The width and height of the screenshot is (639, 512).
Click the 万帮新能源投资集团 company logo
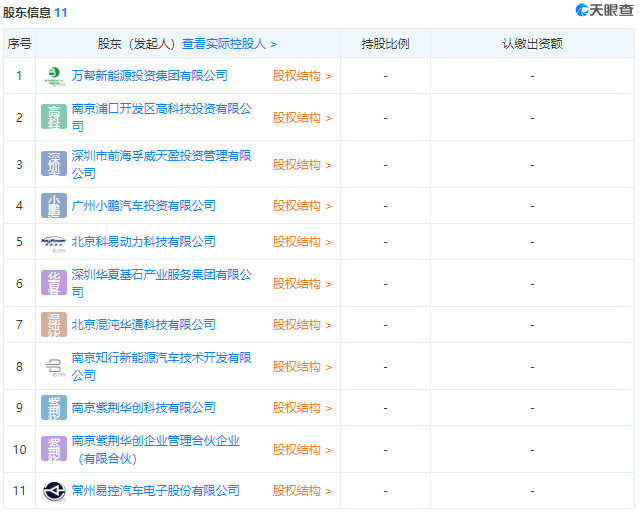54,76
